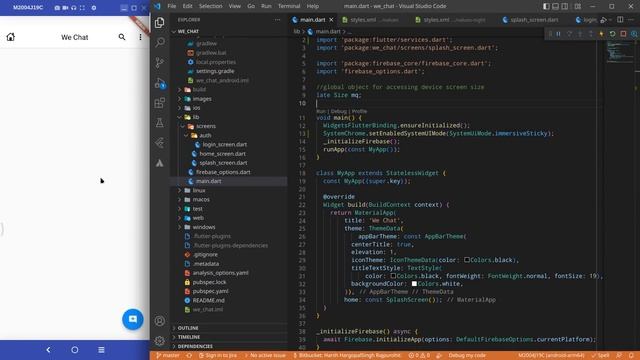This screenshot has height=360, width=640.
Task: Open Explorer more actions ellipsis
Action: (x=278, y=20)
